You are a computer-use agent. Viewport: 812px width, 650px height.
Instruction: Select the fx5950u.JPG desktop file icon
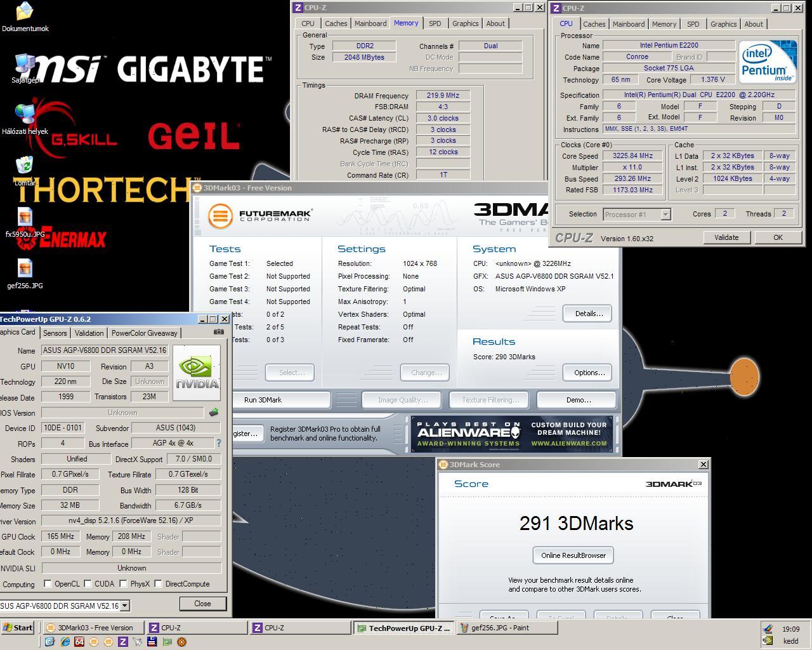[x=25, y=217]
